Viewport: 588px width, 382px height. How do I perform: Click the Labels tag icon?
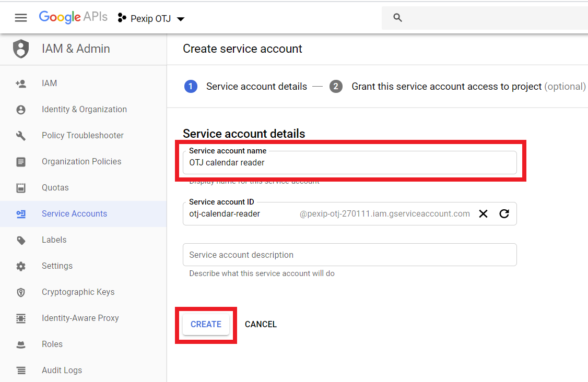coord(21,240)
